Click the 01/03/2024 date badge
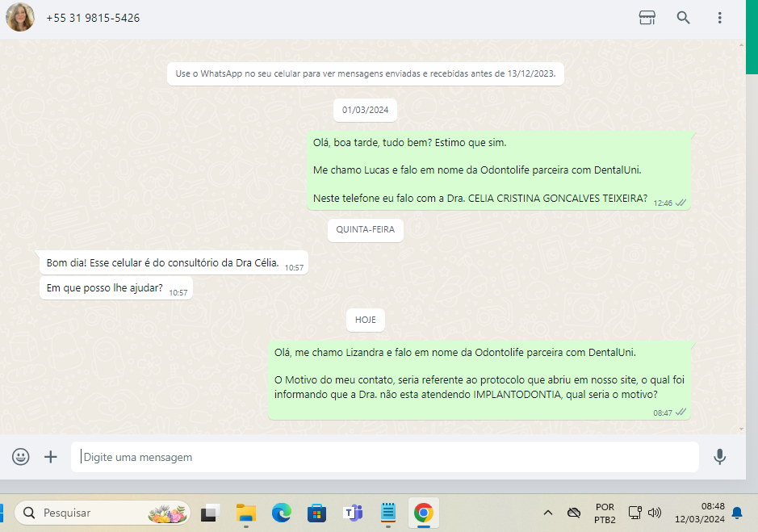The image size is (758, 532). click(x=365, y=111)
